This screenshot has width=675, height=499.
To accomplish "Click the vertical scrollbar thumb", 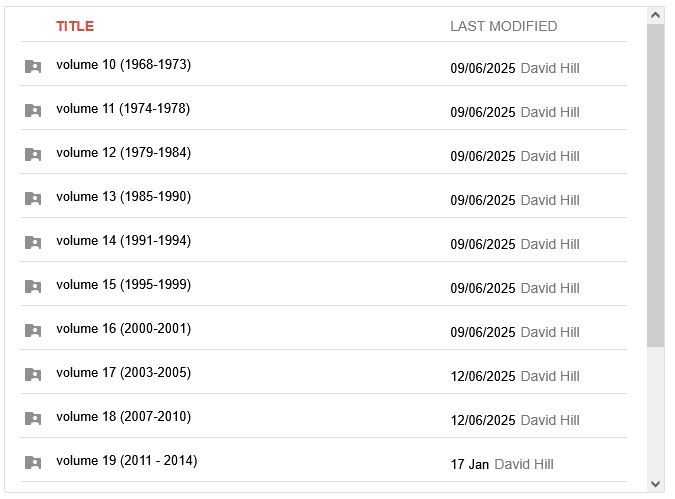I will pos(656,185).
